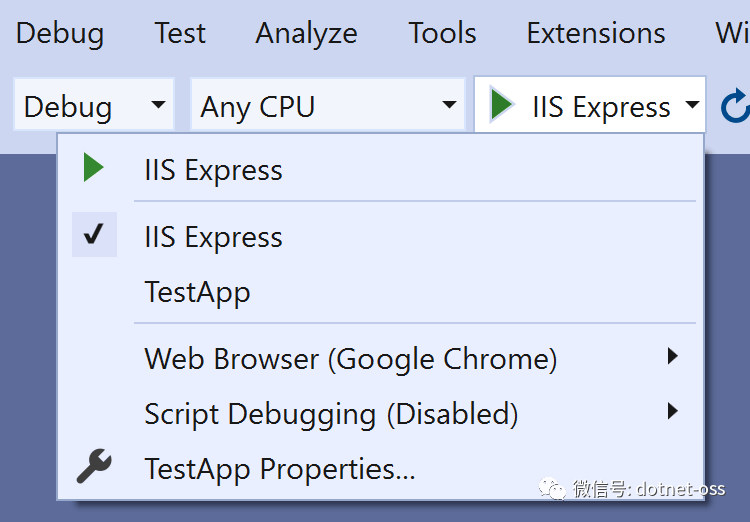The height and width of the screenshot is (522, 750).
Task: Expand the Script Debugging (Disabled) submenu arrow
Action: coord(672,412)
